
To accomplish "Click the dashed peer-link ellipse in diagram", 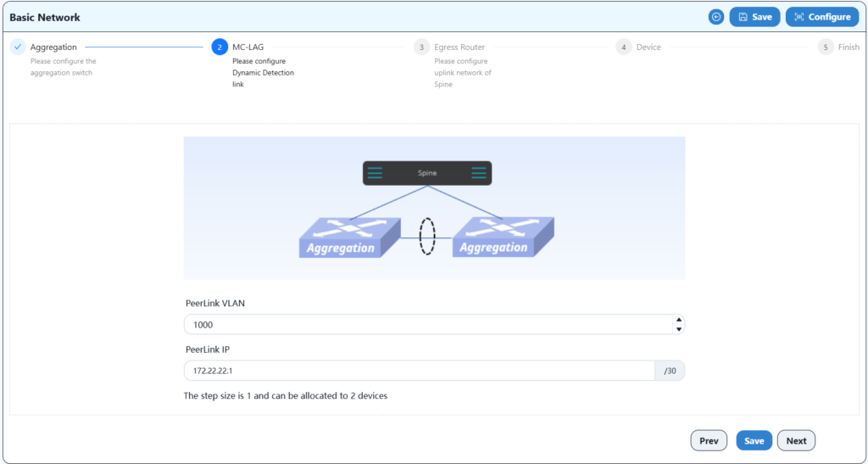I will pyautogui.click(x=428, y=237).
